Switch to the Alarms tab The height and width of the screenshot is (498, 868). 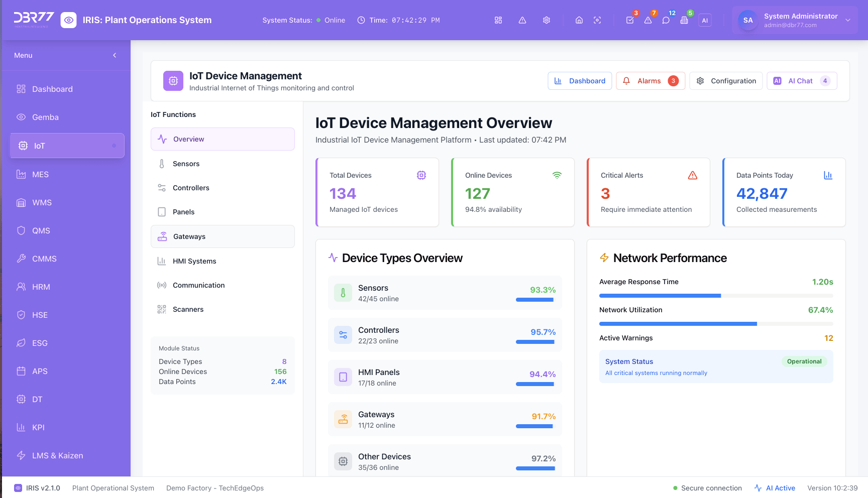(650, 80)
